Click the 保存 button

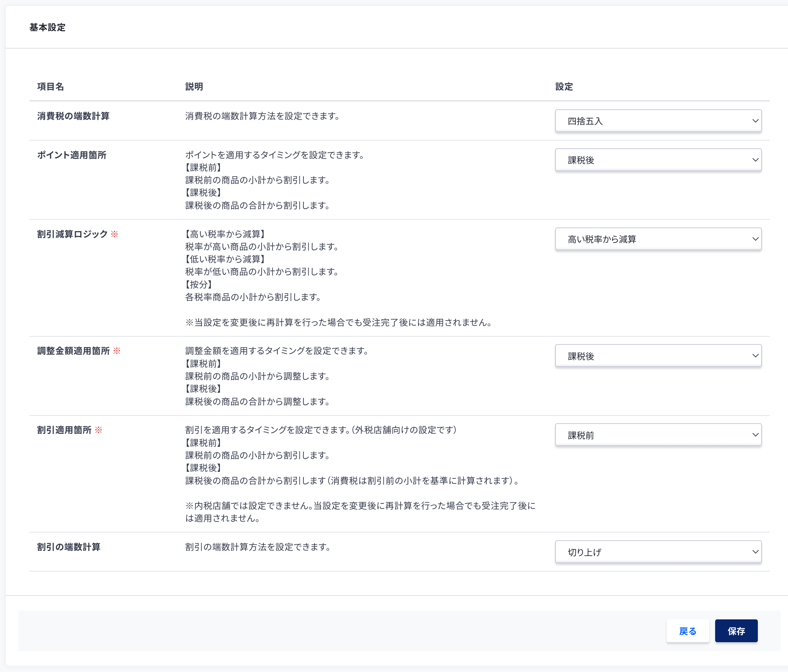tap(736, 631)
